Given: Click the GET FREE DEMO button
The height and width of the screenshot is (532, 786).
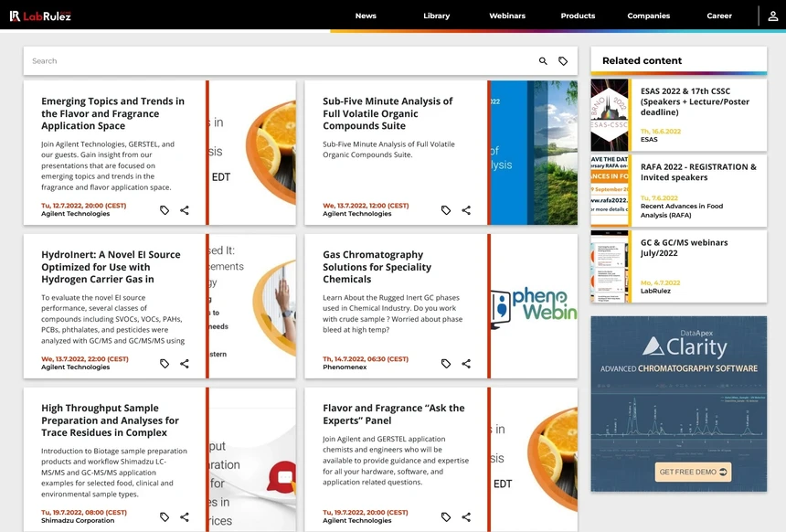Looking at the screenshot, I should point(693,472).
